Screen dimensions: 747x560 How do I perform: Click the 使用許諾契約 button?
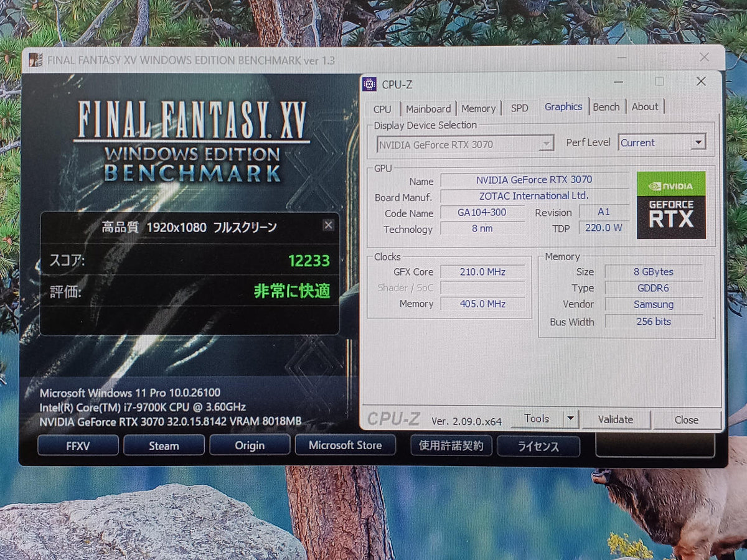tap(451, 445)
